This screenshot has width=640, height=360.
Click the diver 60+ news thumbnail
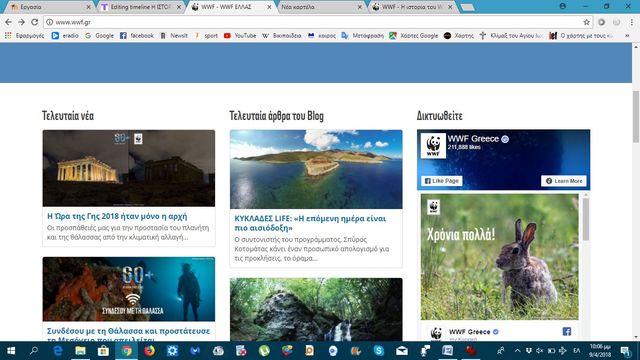pos(129,289)
